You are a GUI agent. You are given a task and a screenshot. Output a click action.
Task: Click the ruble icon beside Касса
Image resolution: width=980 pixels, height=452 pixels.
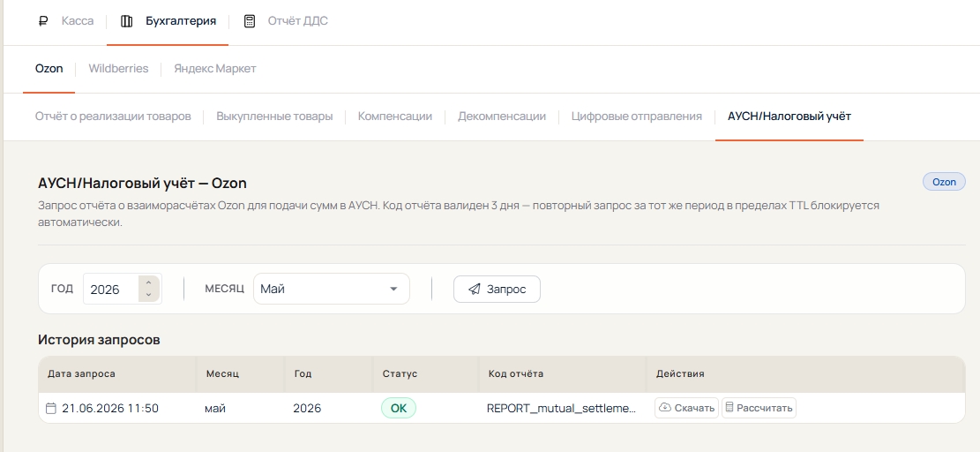pyautogui.click(x=43, y=21)
